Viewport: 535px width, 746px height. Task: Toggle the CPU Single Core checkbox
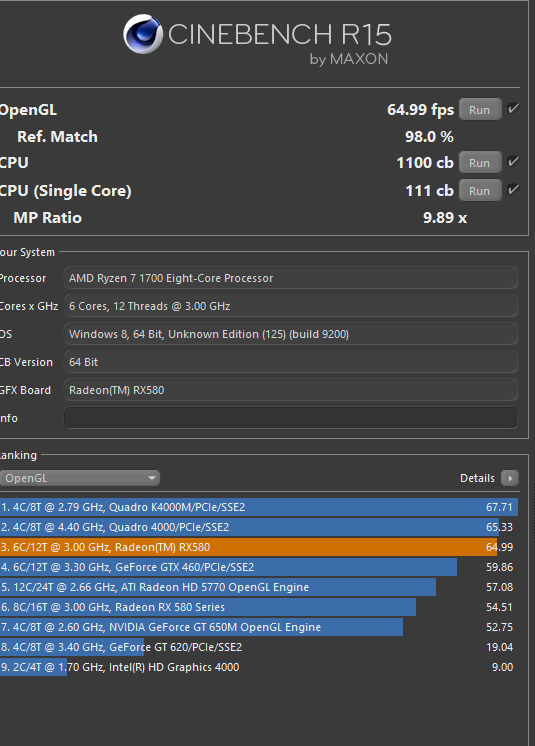[513, 189]
